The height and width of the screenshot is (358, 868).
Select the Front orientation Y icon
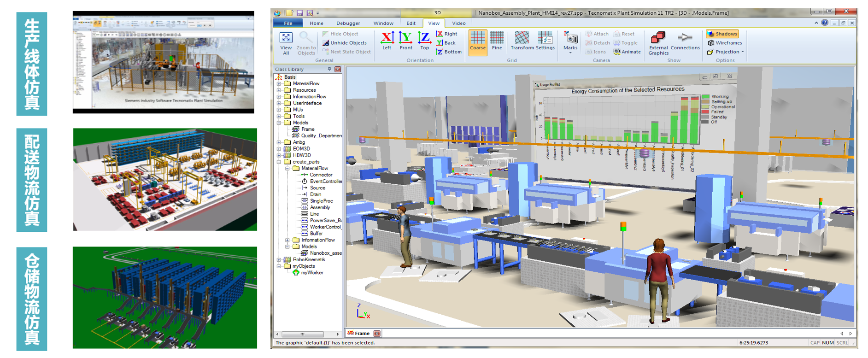pos(405,41)
